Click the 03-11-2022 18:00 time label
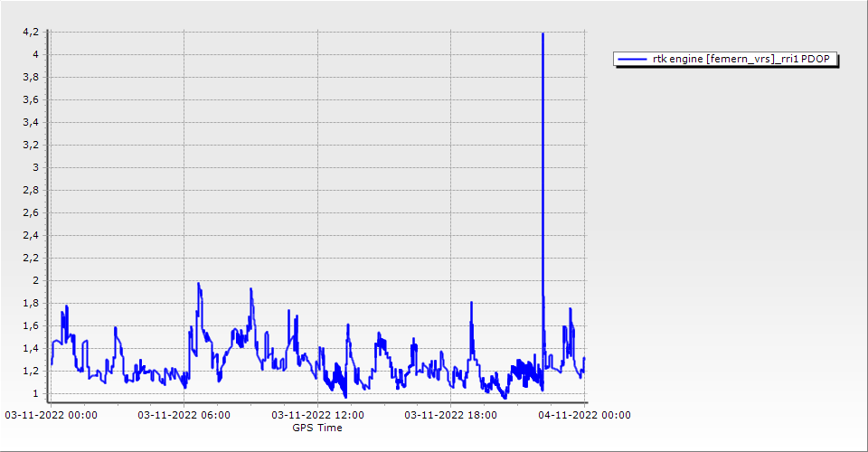The width and height of the screenshot is (868, 452). pos(450,416)
